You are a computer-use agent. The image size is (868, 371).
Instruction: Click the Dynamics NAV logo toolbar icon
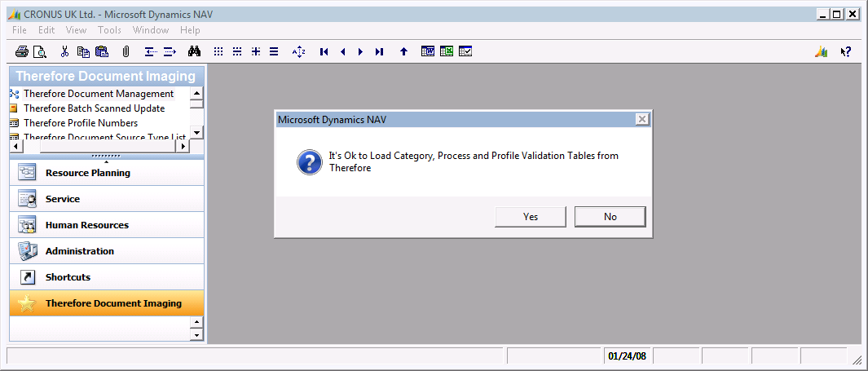click(821, 52)
